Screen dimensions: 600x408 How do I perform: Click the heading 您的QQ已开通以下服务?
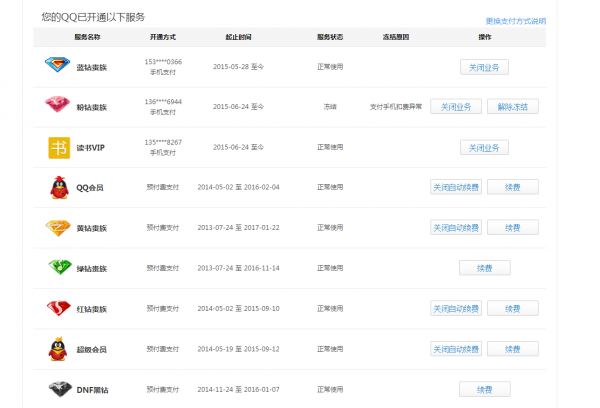93,17
